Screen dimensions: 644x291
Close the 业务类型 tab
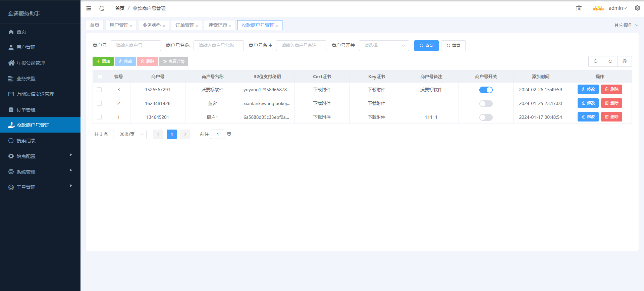pyautogui.click(x=164, y=26)
